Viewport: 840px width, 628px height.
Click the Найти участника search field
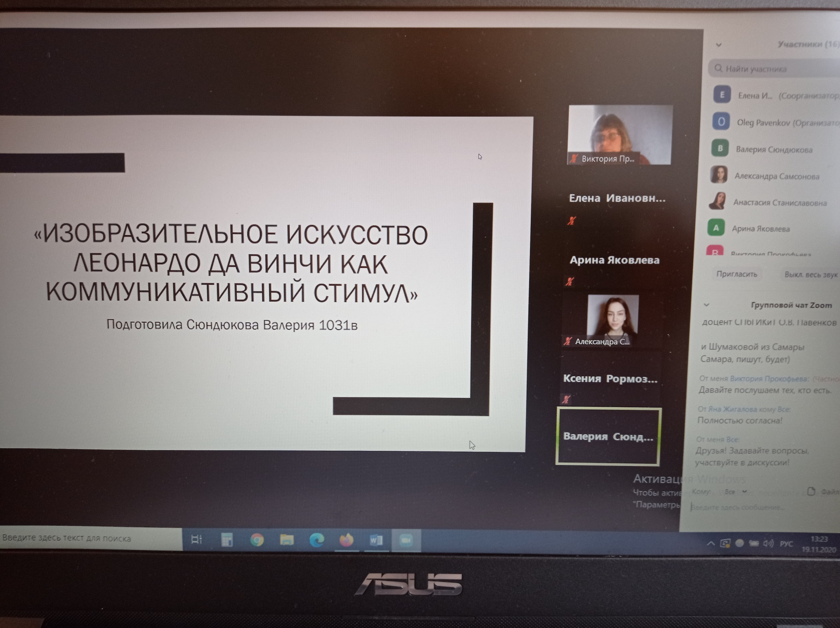click(x=775, y=69)
